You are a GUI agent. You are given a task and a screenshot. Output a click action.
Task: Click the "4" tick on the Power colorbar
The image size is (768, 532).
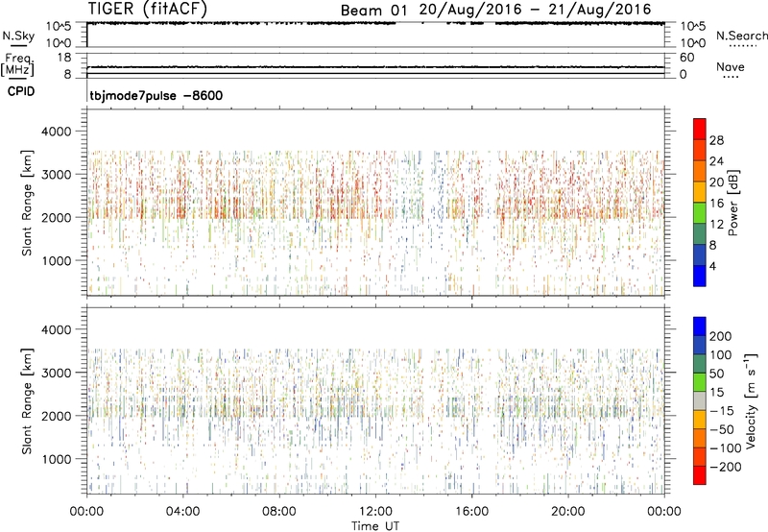pyautogui.click(x=712, y=266)
